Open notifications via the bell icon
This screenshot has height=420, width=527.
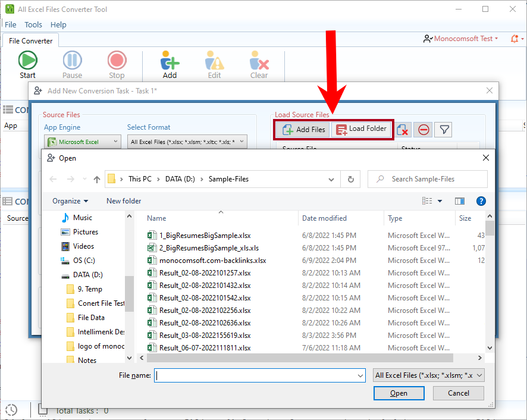point(514,38)
